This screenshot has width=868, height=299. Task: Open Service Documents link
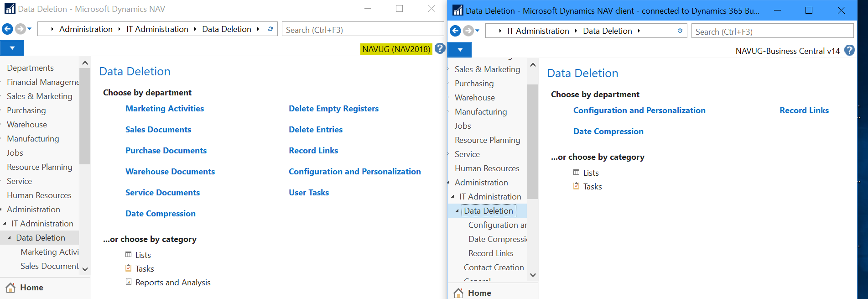[x=162, y=193]
